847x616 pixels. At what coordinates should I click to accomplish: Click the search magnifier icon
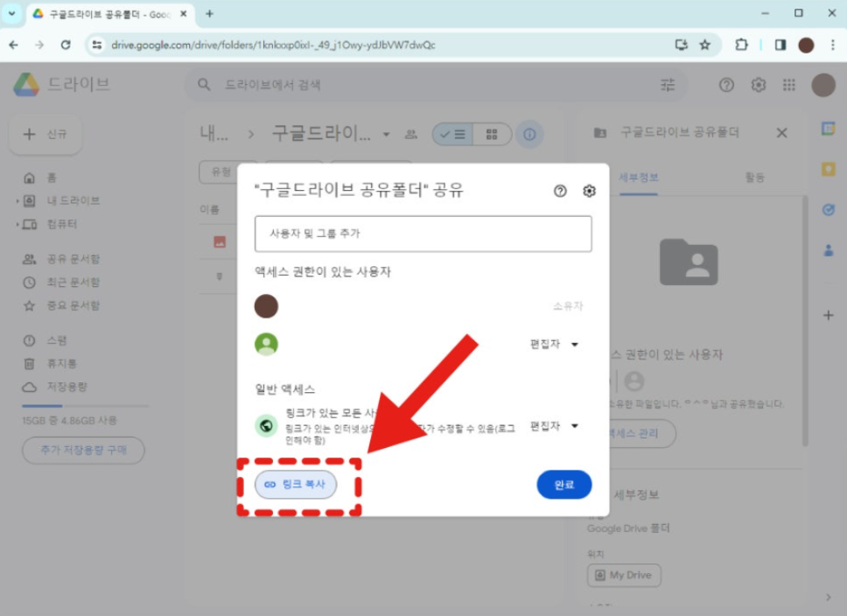pos(204,85)
